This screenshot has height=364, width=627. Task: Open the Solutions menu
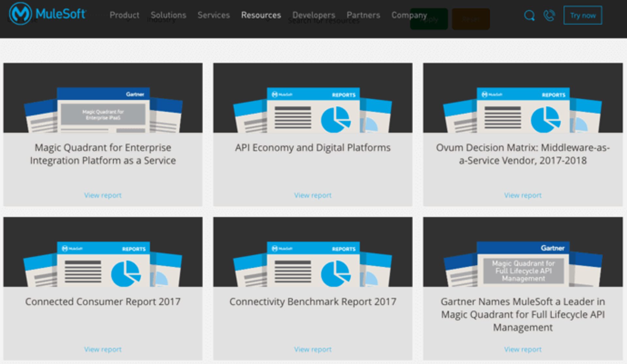pos(168,15)
